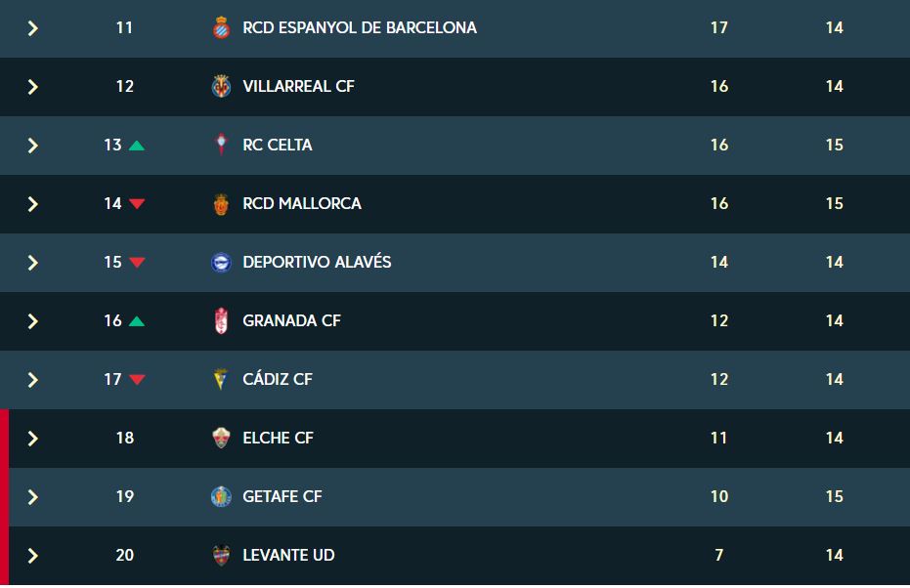The height and width of the screenshot is (588, 910).
Task: Click the Deportivo Alavés club crest
Action: pyautogui.click(x=221, y=263)
